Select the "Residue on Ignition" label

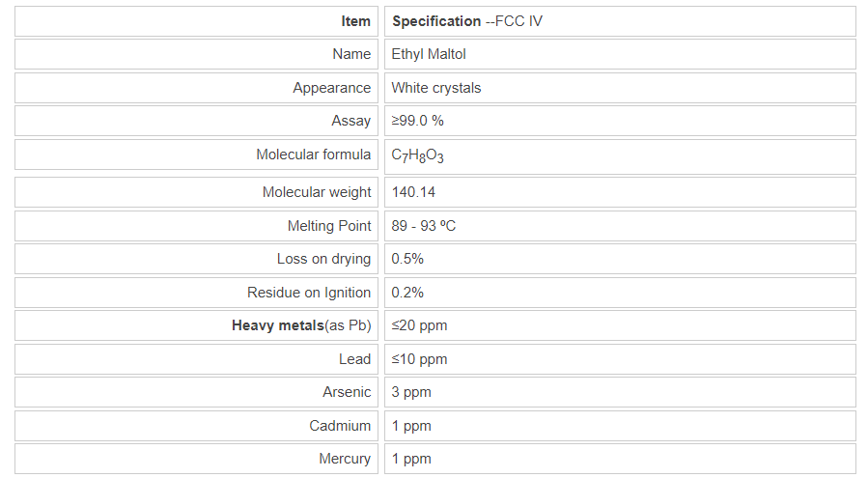coord(309,293)
